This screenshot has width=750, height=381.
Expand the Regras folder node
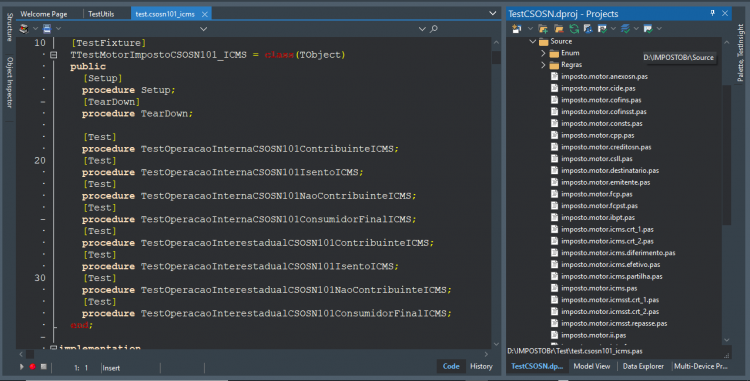pos(543,65)
